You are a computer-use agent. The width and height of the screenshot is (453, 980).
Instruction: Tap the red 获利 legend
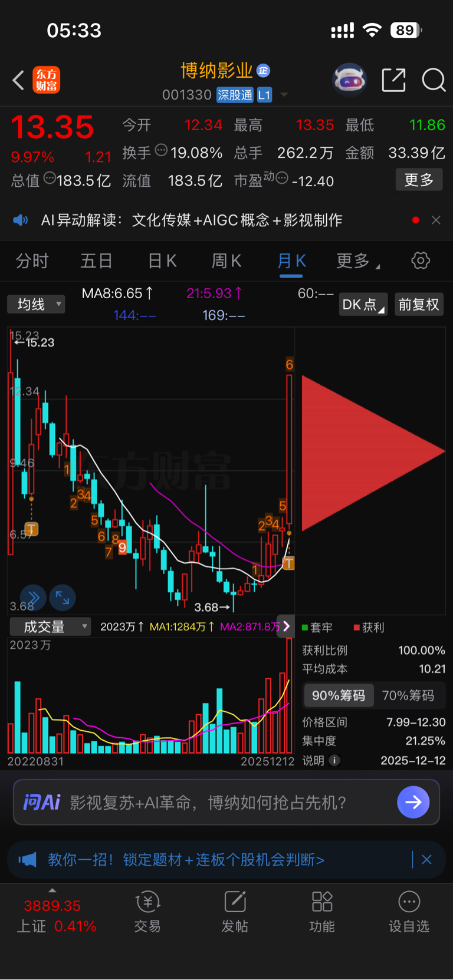[x=369, y=628]
